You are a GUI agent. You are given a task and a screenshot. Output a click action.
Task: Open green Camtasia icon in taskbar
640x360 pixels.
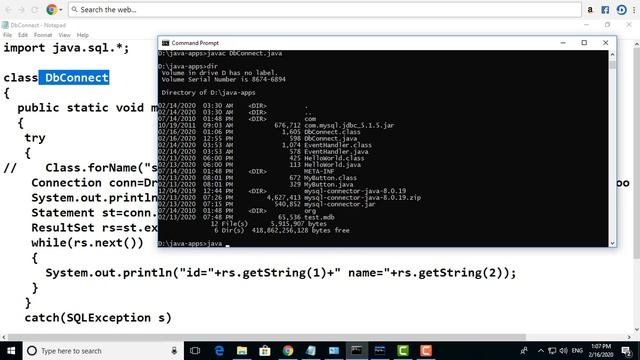click(403, 351)
